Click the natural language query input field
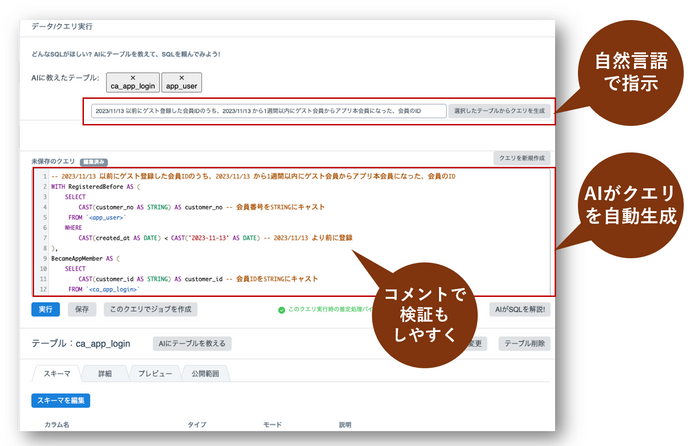The image size is (700, 446). point(268,111)
